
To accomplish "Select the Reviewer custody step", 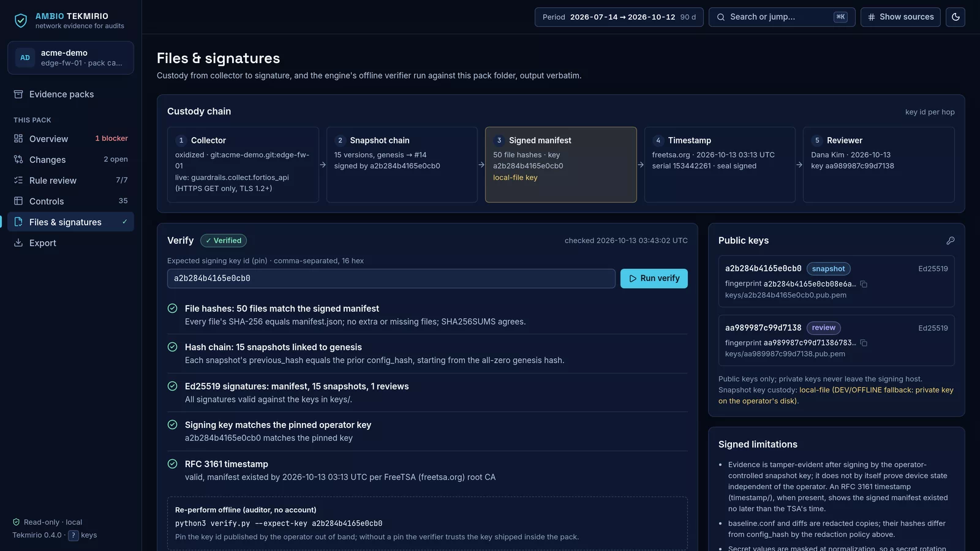I will pyautogui.click(x=879, y=165).
